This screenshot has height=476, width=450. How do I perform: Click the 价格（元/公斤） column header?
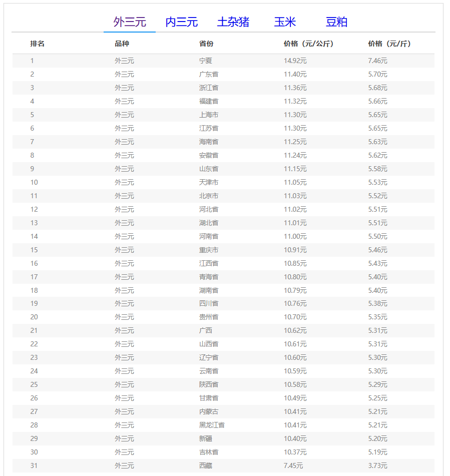308,44
